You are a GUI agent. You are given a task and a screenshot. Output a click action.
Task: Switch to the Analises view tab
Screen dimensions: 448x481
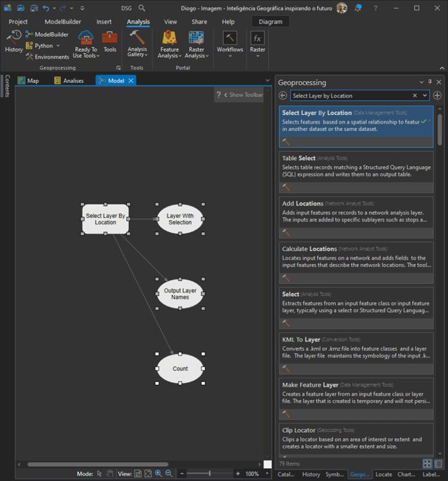[x=72, y=81]
